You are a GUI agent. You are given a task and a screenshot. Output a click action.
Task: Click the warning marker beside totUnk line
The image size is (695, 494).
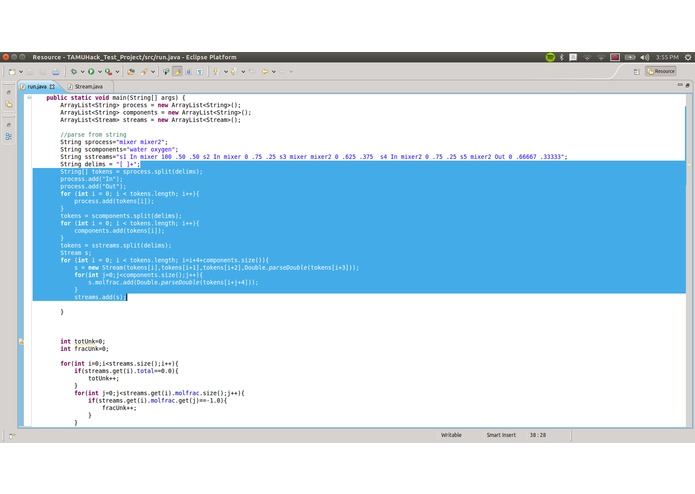21,341
